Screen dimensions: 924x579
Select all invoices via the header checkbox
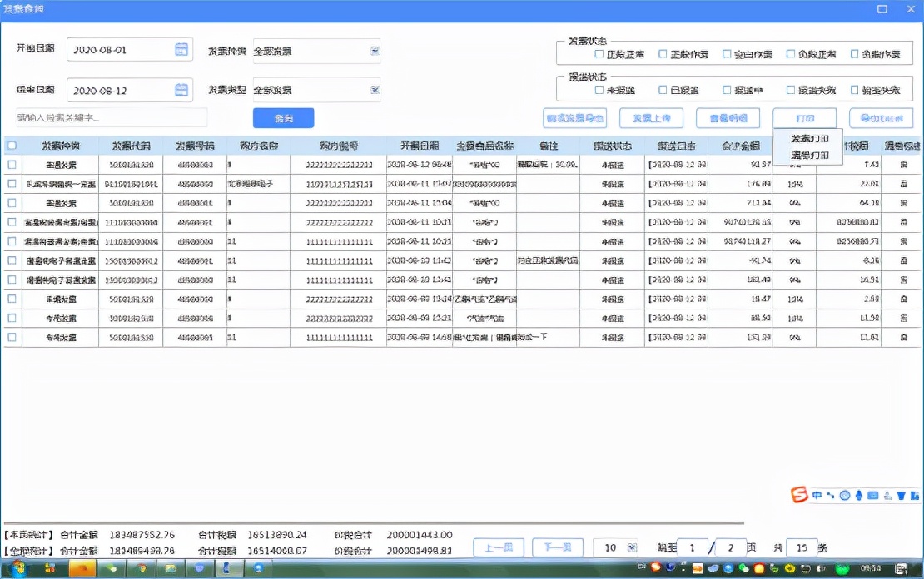(x=12, y=144)
